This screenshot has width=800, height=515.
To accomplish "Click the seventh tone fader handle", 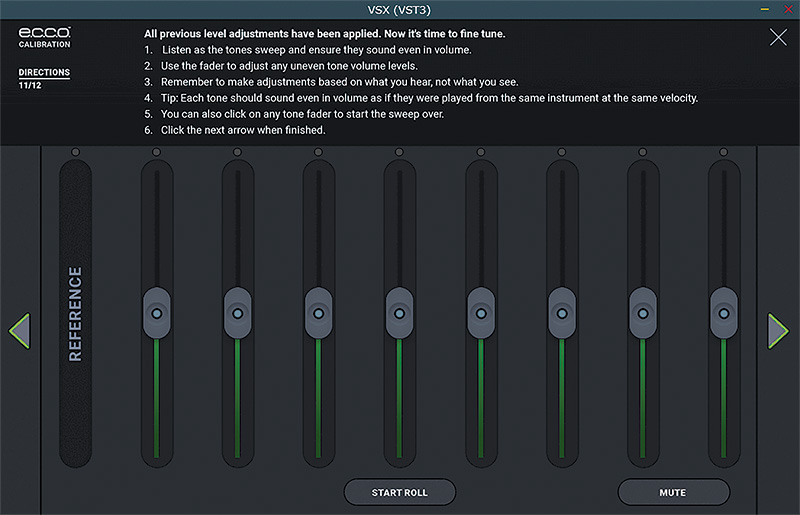I will pos(643,313).
